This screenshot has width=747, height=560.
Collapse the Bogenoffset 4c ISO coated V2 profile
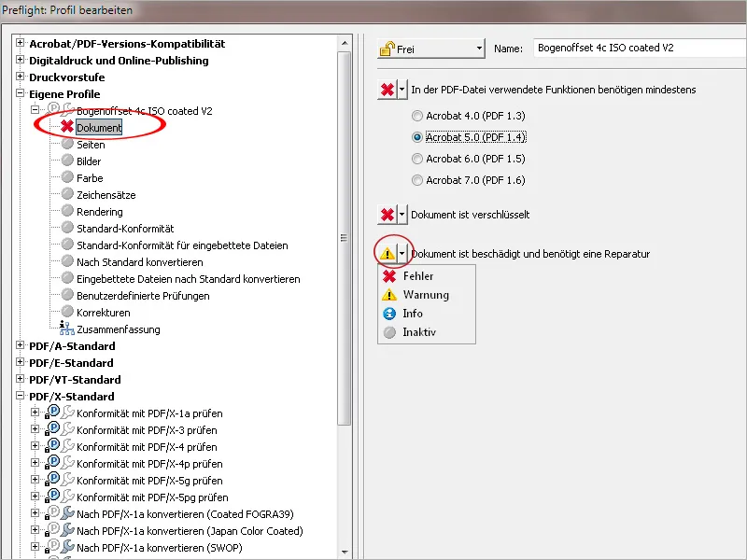(x=35, y=110)
